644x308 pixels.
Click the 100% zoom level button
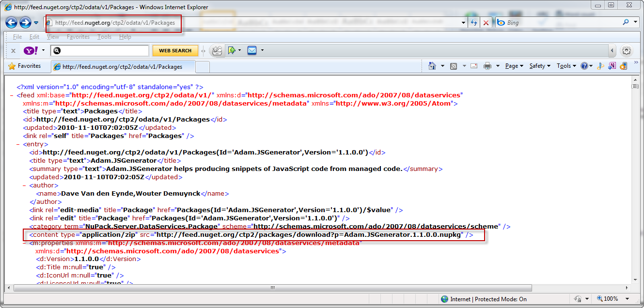tap(607, 299)
